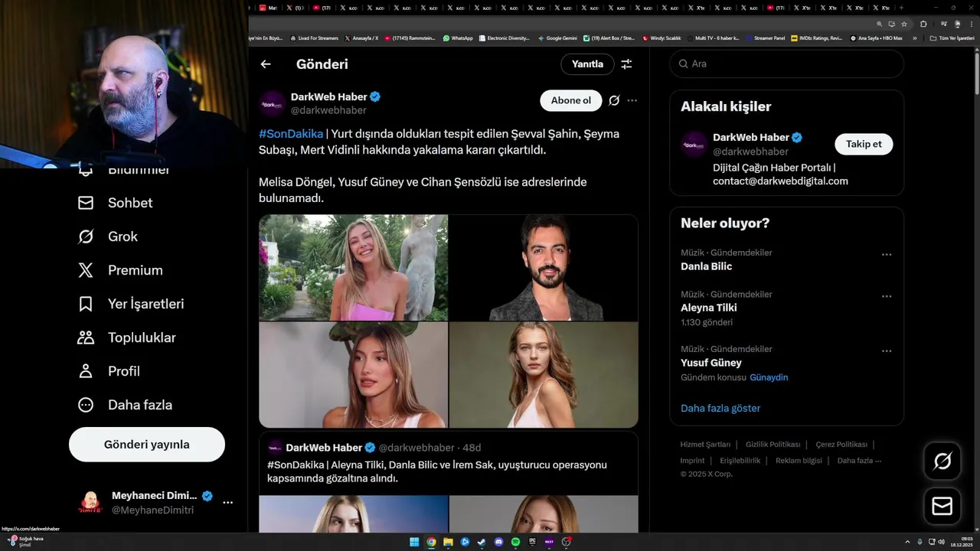Click Daha fazla göster in trends
This screenshot has width=980, height=551.
point(720,408)
